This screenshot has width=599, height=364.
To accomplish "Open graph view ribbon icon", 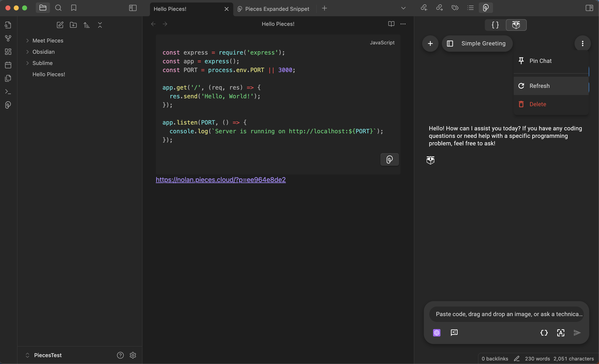I will [8, 38].
